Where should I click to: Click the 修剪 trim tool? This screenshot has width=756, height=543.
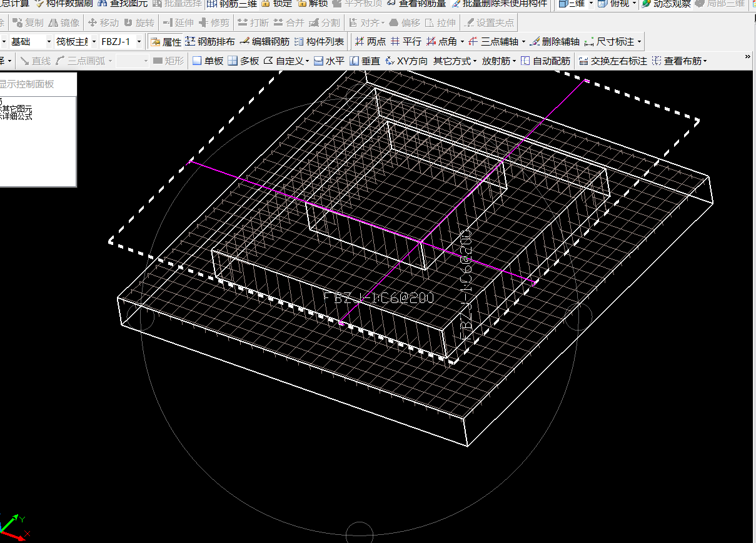click(x=214, y=23)
